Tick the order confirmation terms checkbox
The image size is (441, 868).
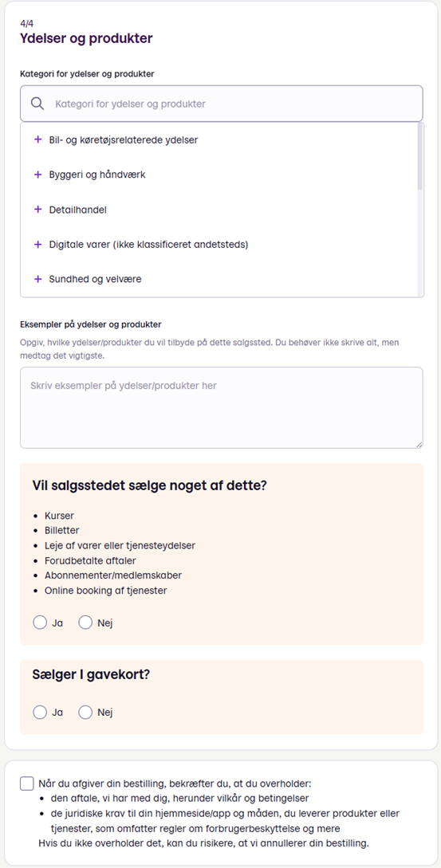pos(26,784)
